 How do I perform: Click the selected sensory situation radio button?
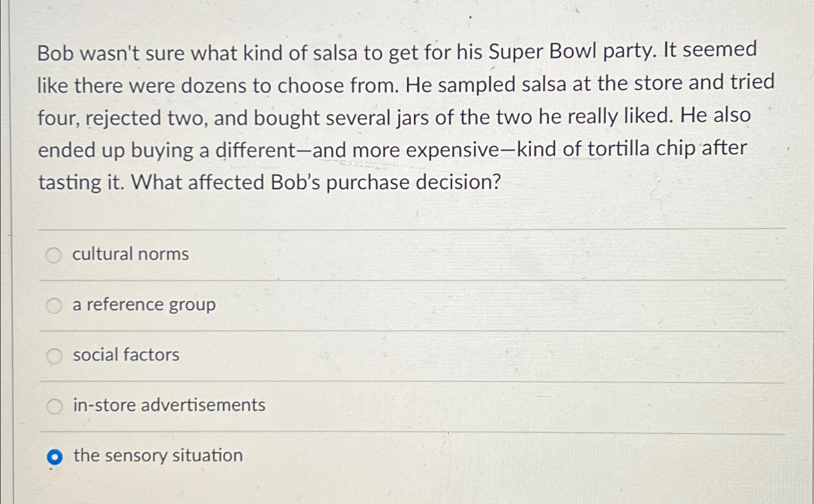pyautogui.click(x=55, y=458)
